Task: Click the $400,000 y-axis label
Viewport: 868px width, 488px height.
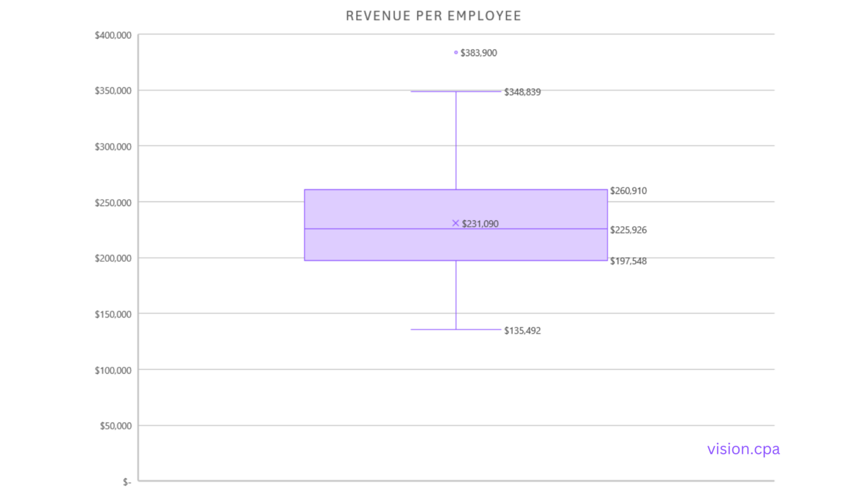Action: pos(114,35)
